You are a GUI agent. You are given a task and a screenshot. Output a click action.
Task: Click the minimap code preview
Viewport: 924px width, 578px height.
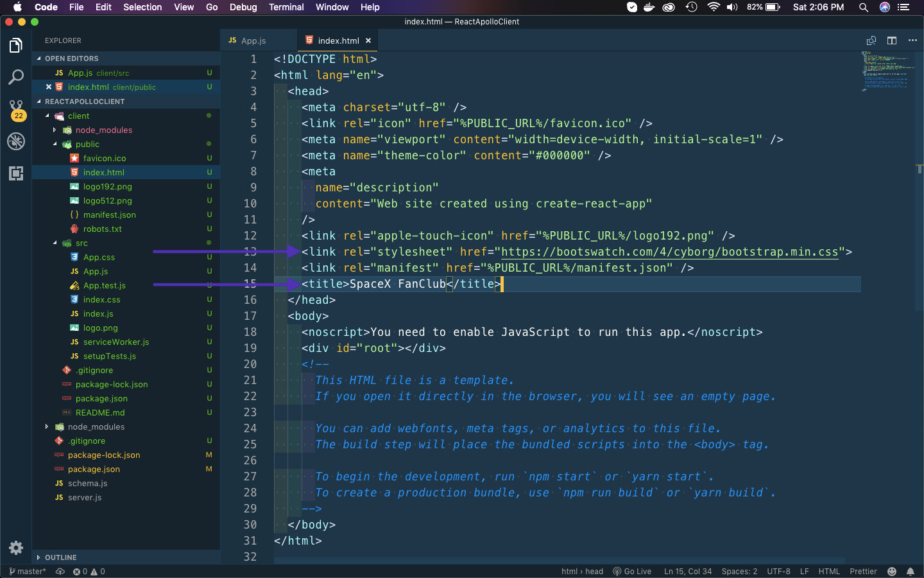tap(886, 71)
